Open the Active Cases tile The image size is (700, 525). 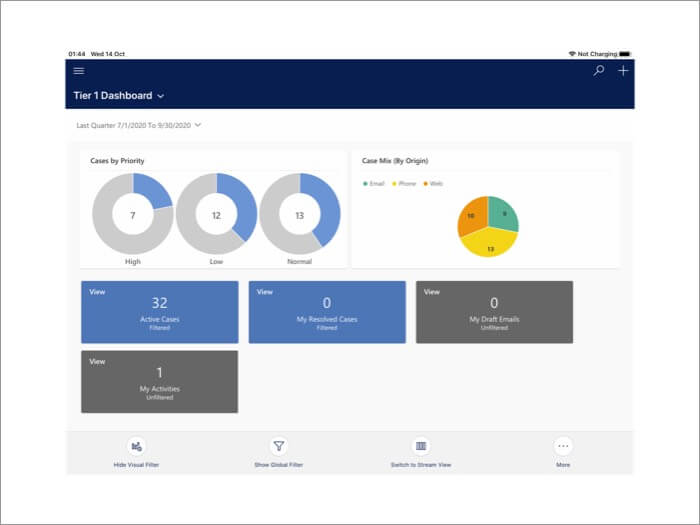160,312
